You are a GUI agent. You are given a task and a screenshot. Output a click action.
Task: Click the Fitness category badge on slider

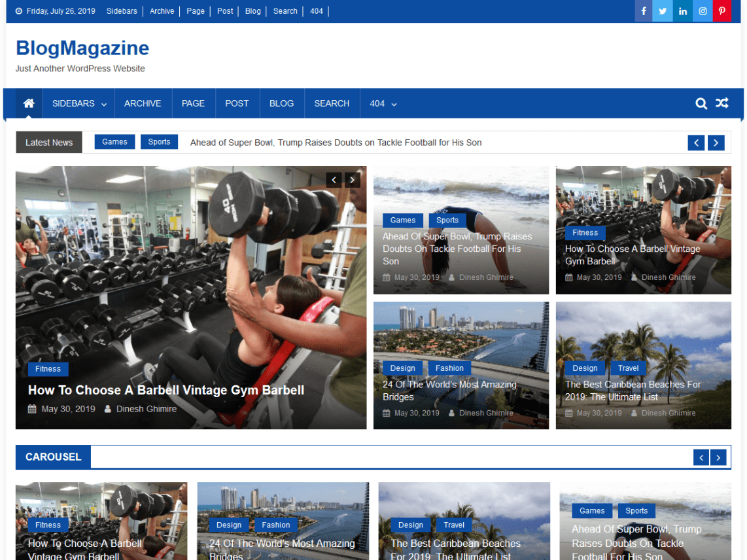48,369
